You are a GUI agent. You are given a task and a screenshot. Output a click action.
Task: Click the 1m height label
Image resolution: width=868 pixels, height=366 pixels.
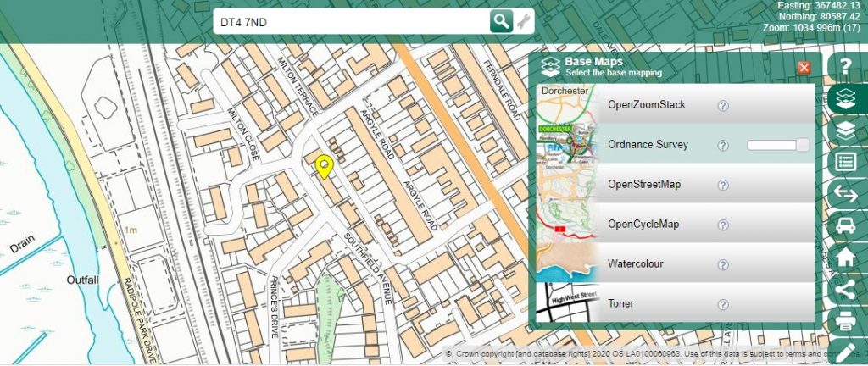131,230
